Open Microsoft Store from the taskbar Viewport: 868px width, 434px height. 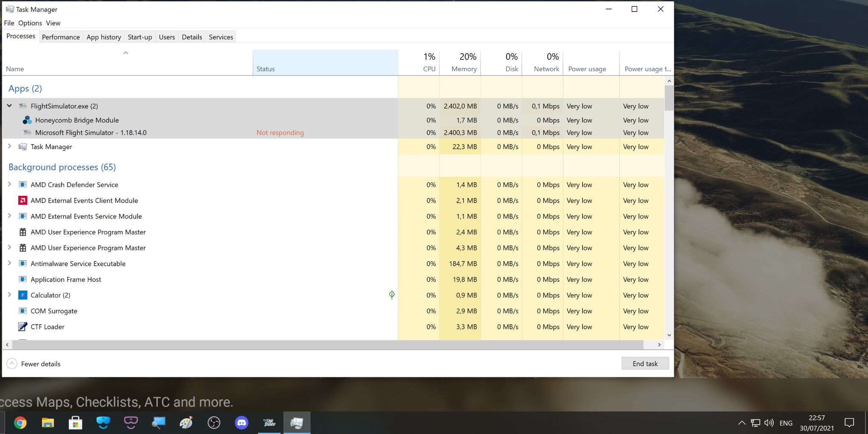point(76,423)
